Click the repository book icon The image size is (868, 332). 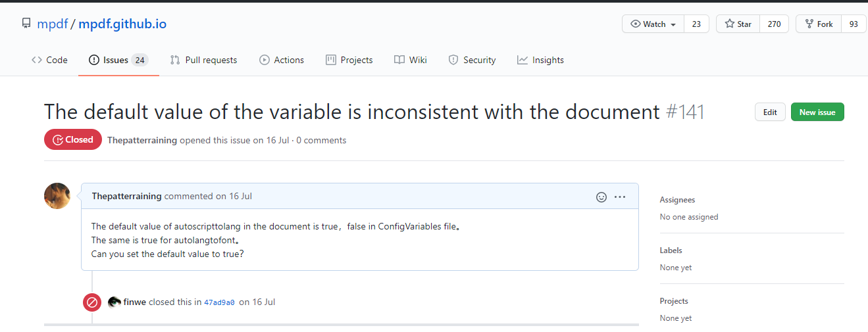26,24
